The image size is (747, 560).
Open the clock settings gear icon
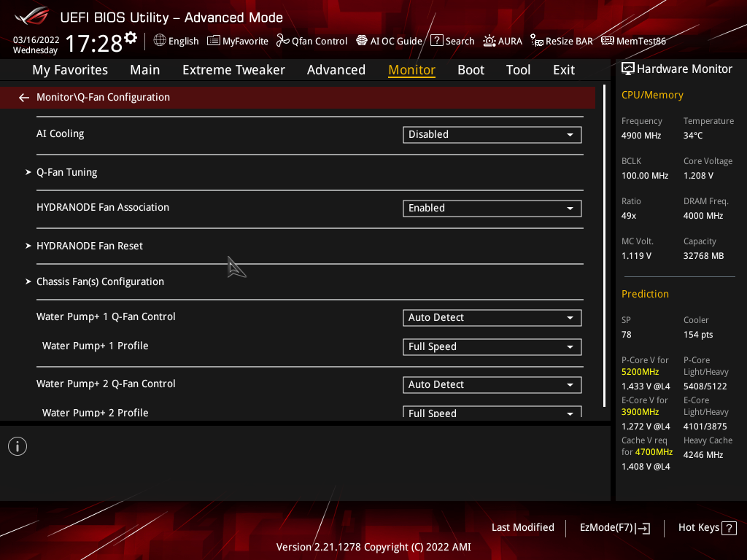coord(131,38)
